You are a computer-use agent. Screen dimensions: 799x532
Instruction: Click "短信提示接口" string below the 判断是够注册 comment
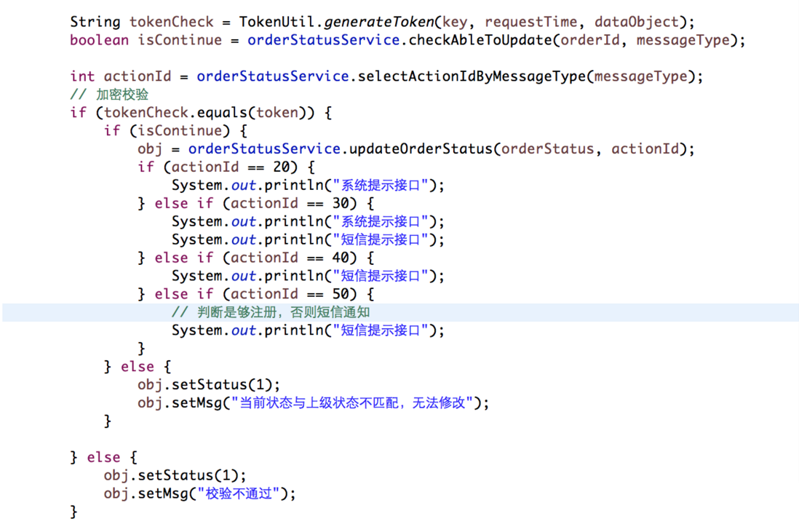pos(380,330)
